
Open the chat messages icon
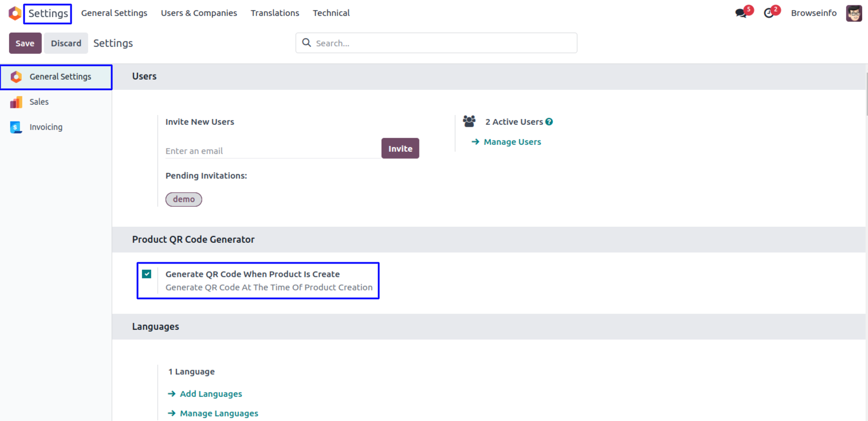tap(741, 13)
